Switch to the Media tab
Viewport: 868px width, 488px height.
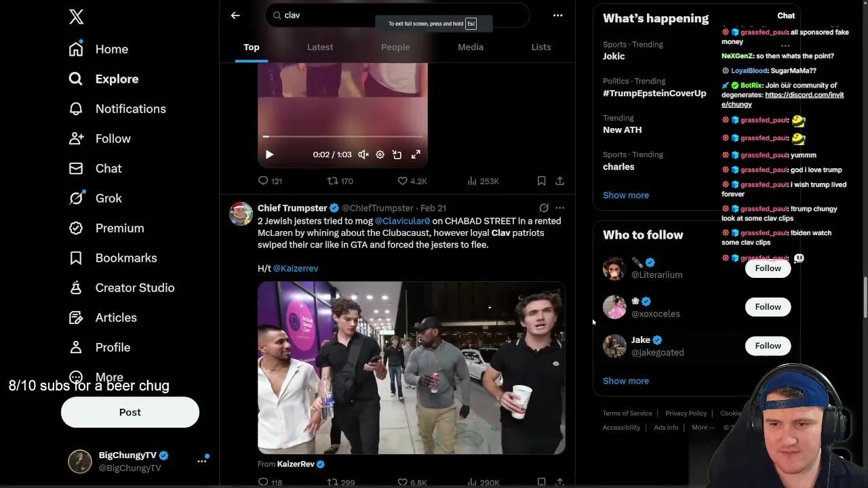coord(471,47)
